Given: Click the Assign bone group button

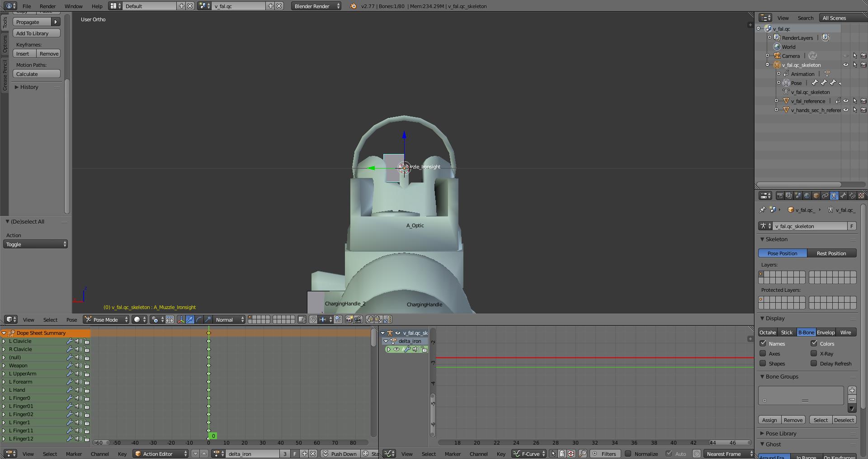Looking at the screenshot, I should pos(769,420).
